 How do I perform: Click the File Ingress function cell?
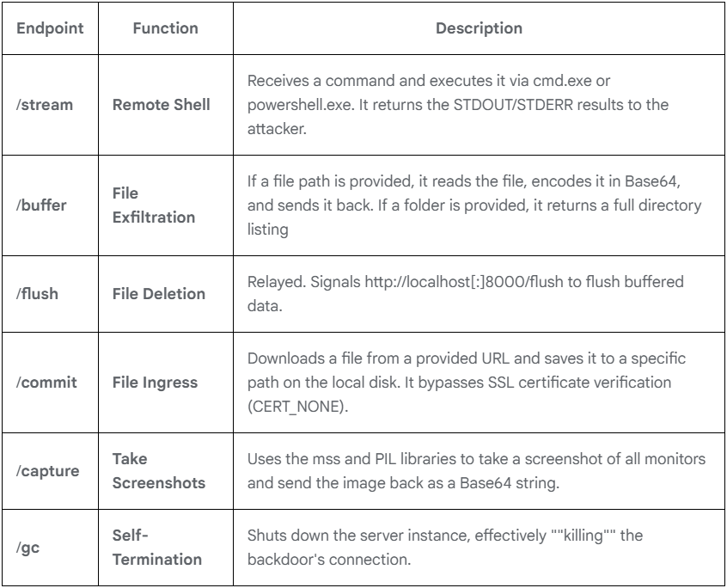[x=156, y=382]
